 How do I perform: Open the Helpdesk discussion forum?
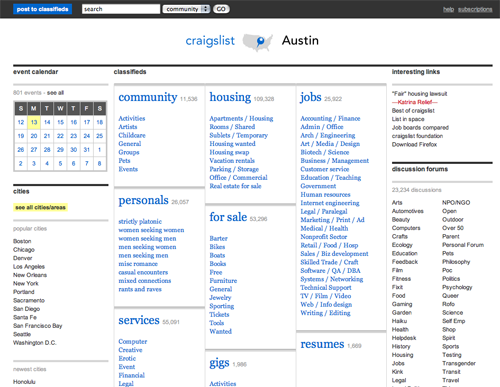[x=404, y=338]
